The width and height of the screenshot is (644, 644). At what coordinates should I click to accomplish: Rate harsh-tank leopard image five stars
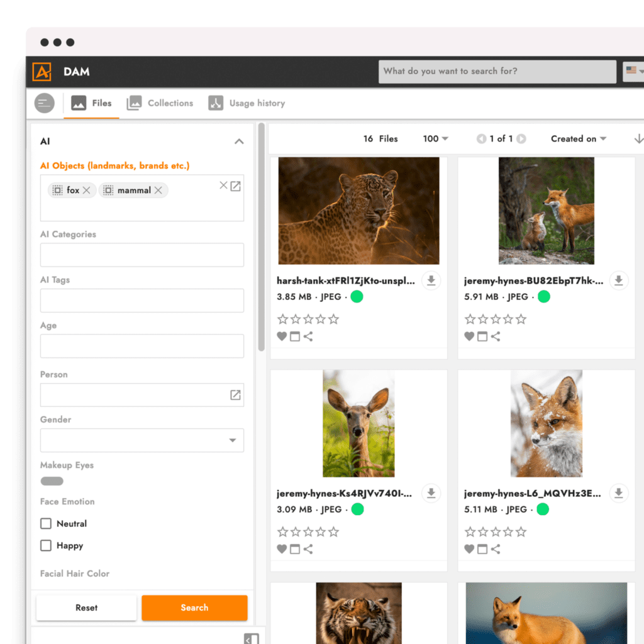pyautogui.click(x=333, y=319)
